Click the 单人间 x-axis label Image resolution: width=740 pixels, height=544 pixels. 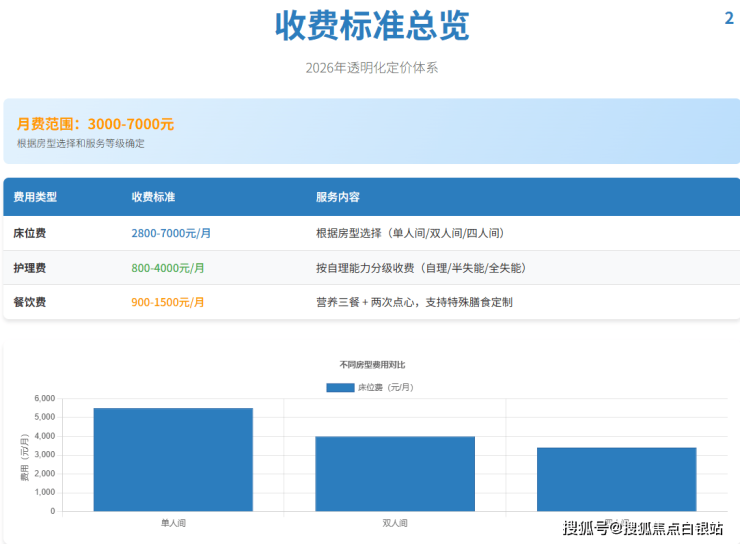[x=173, y=523]
